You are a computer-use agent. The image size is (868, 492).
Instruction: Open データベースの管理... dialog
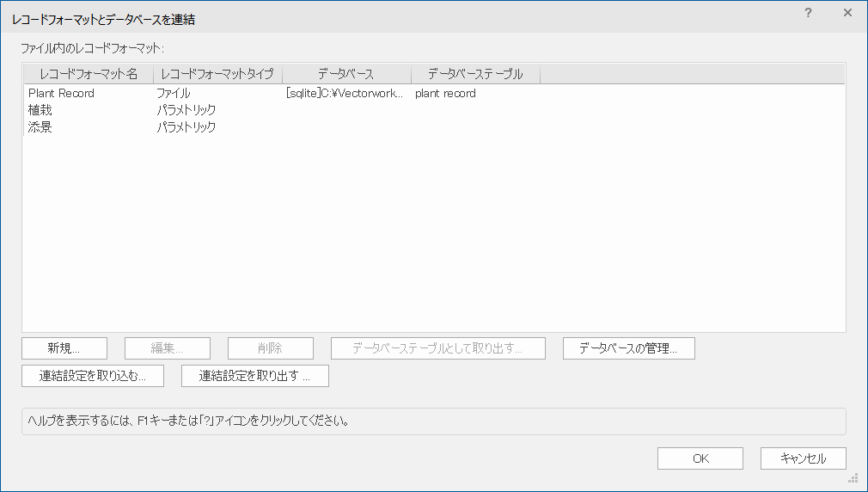(628, 348)
